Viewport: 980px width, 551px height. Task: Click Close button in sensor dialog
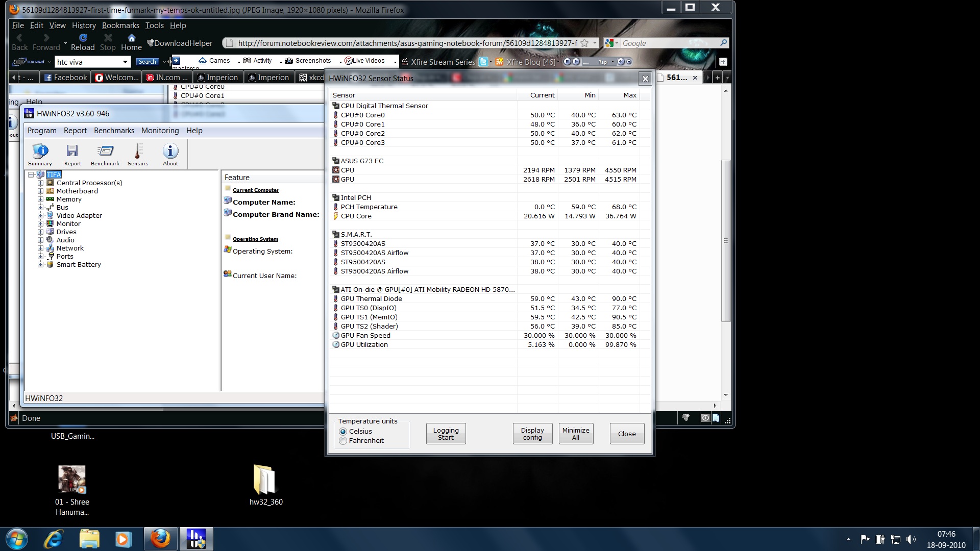[627, 434]
